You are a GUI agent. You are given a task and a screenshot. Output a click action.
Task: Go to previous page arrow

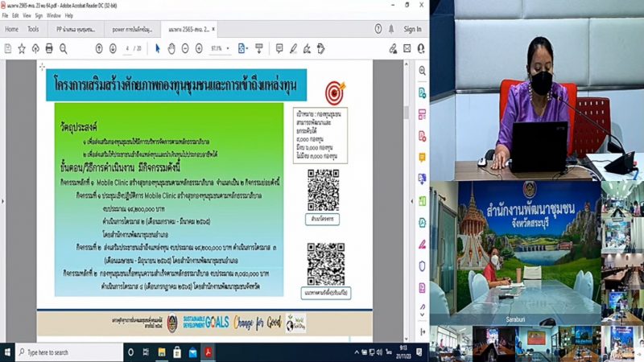(x=99, y=48)
